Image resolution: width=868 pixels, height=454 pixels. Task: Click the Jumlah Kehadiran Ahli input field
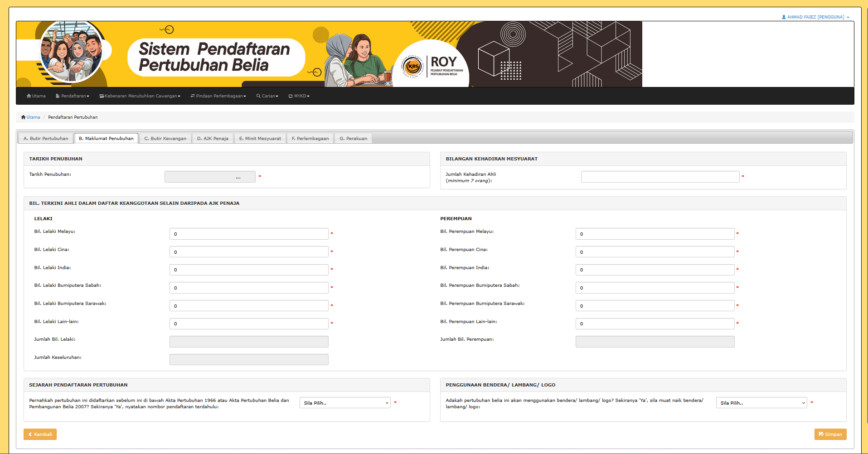click(660, 177)
